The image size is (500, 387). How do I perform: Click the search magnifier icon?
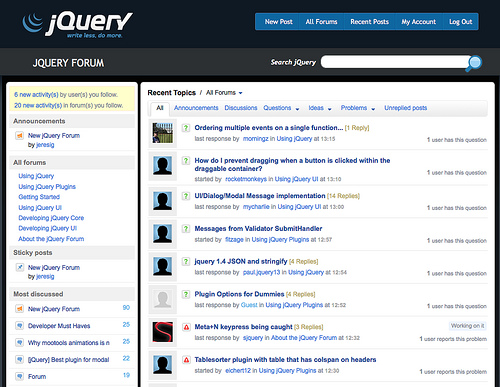[x=474, y=63]
